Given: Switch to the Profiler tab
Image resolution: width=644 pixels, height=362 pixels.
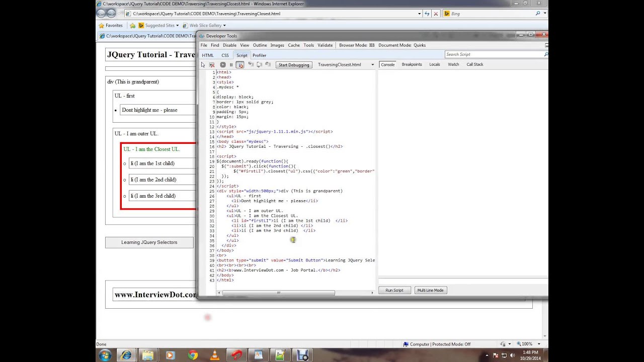Looking at the screenshot, I should click(x=259, y=55).
